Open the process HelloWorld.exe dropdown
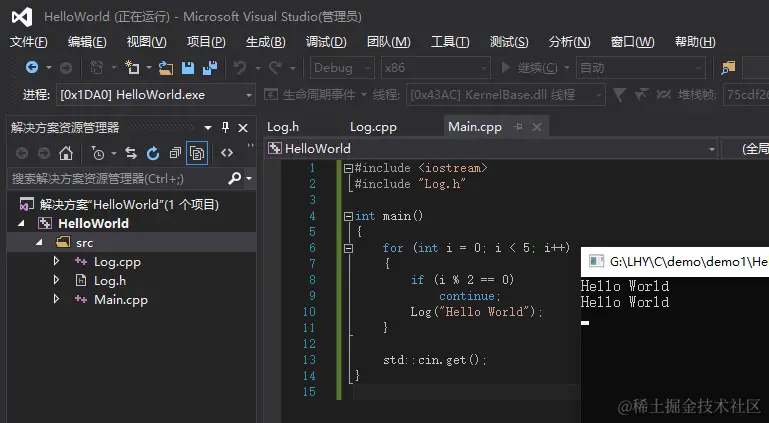Viewport: 769px width, 423px height. 249,95
